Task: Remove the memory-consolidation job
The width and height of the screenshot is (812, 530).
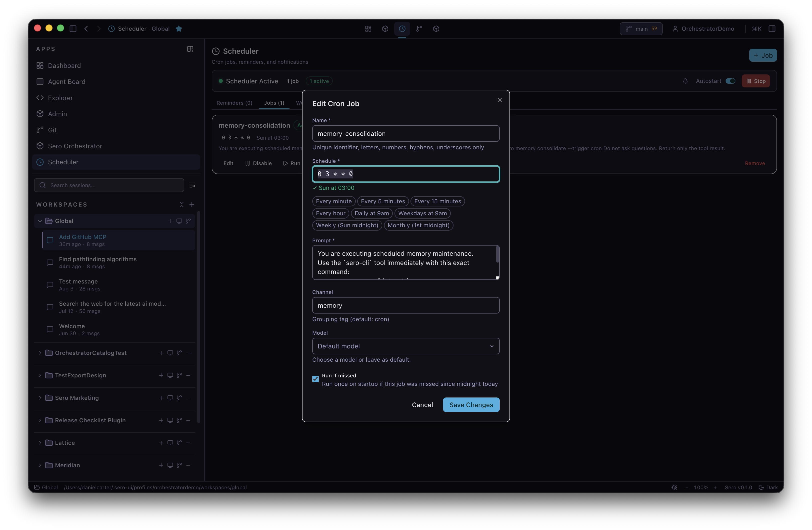Action: pos(755,163)
